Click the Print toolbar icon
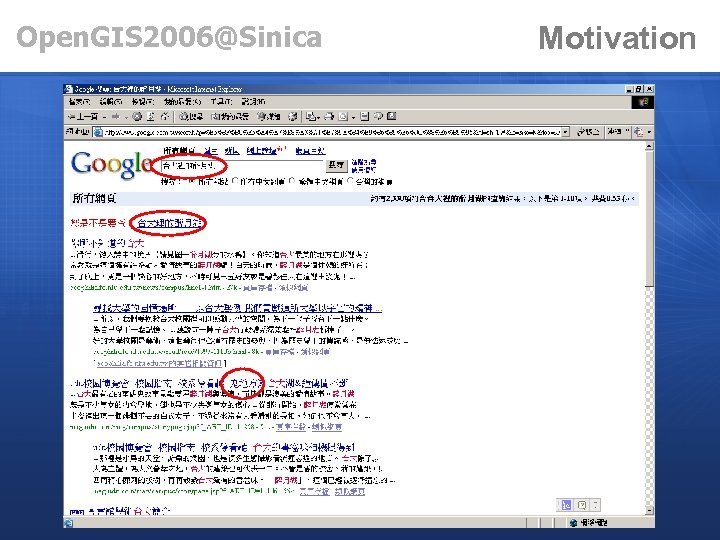The image size is (720, 540). 329,117
